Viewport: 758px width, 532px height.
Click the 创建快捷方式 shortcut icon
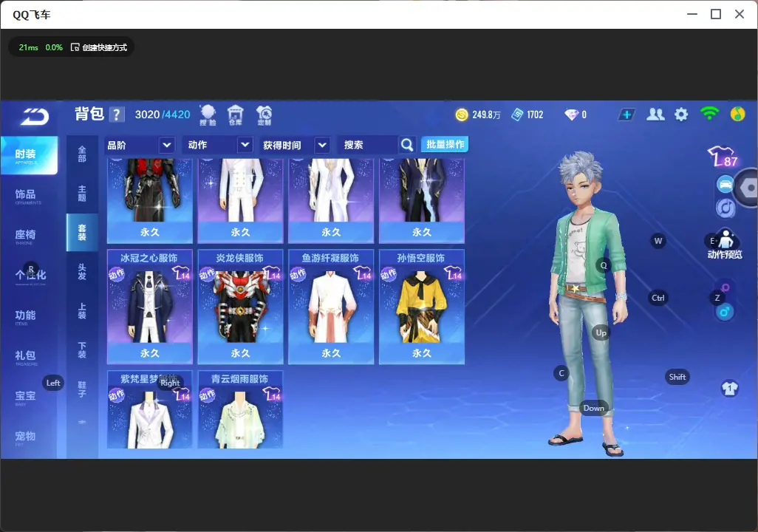(x=75, y=47)
